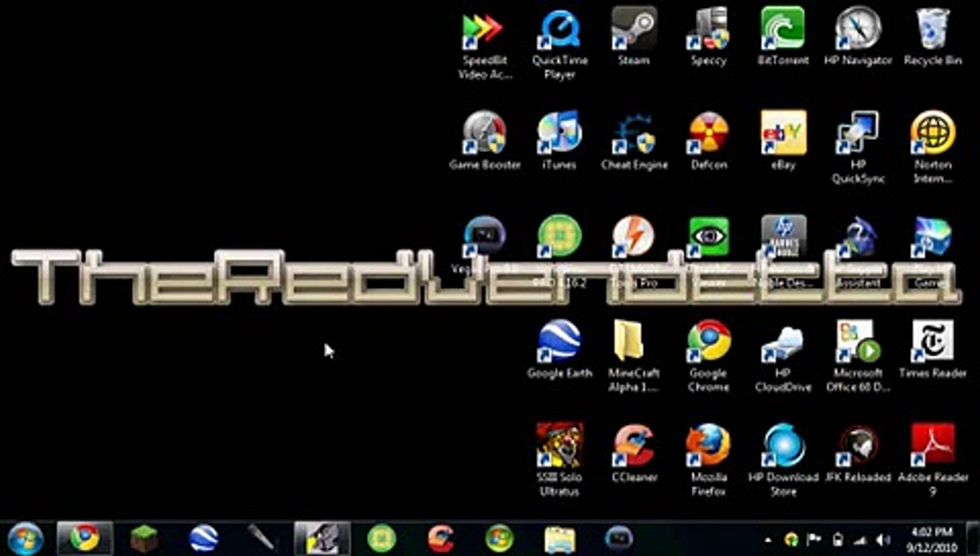Click the green circular app taskbar icon

(x=381, y=538)
